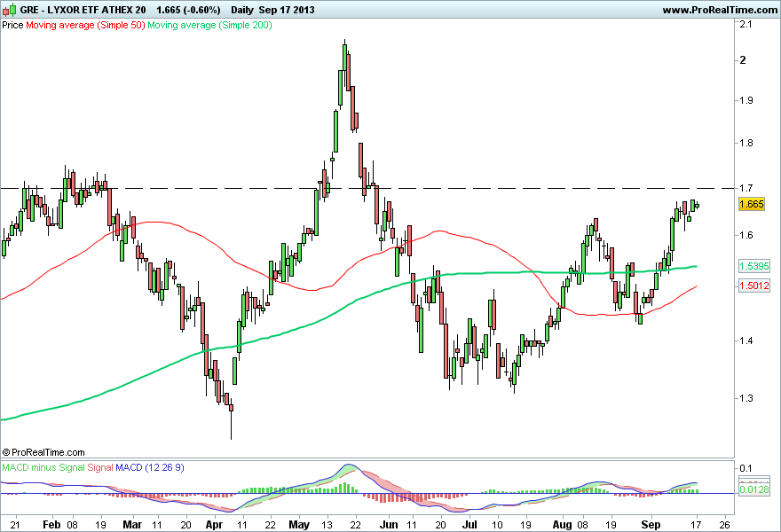The height and width of the screenshot is (532, 781).
Task: Click the 13 date label after May
Action: [327, 525]
